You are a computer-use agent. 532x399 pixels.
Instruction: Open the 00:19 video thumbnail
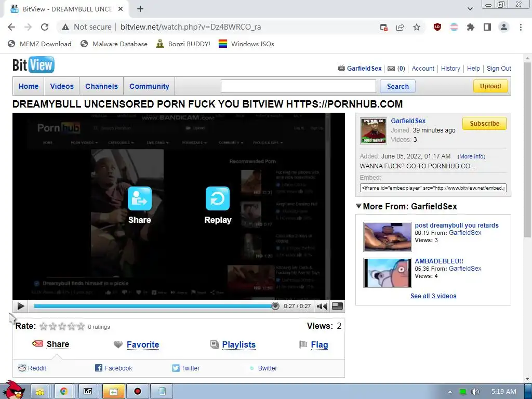[387, 236]
